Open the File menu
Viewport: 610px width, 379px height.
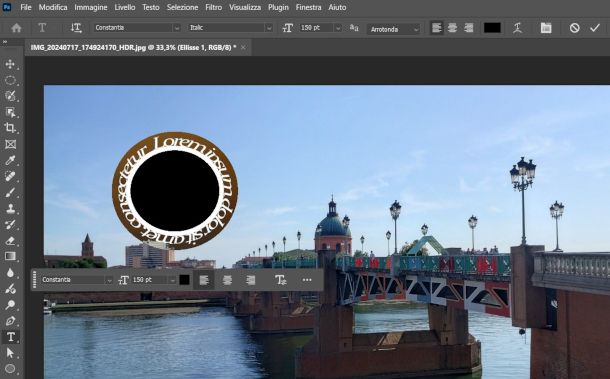[26, 7]
